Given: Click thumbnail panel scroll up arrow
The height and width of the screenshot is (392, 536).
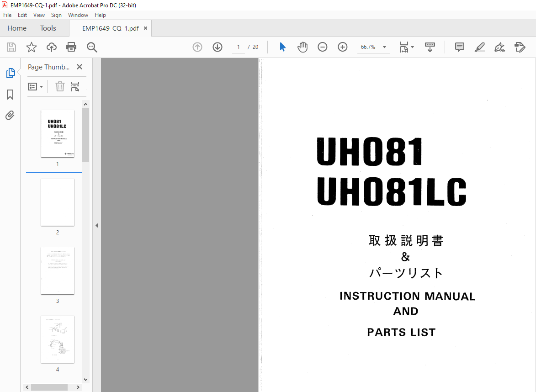Looking at the screenshot, I should point(86,104).
